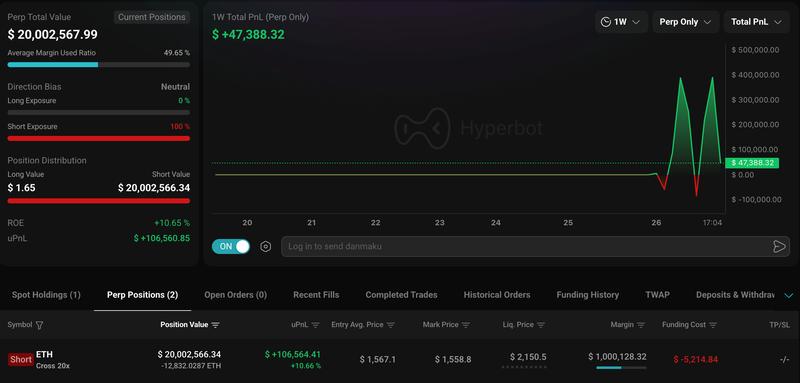The width and height of the screenshot is (800, 383).
Task: Click the margin value $1,000,128.32
Action: click(x=617, y=357)
